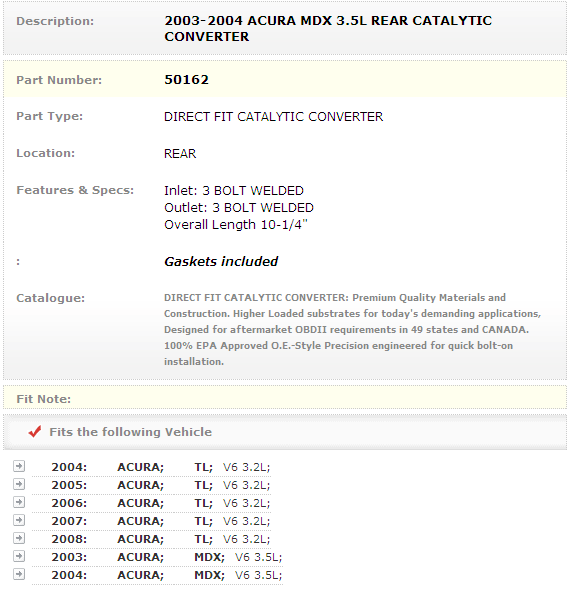
Task: Select the 2006 ACURA TL V6 3.2L row
Action: pyautogui.click(x=151, y=503)
